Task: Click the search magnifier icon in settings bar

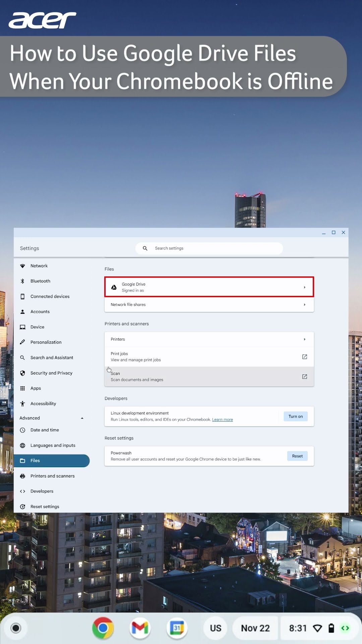Action: tap(145, 248)
